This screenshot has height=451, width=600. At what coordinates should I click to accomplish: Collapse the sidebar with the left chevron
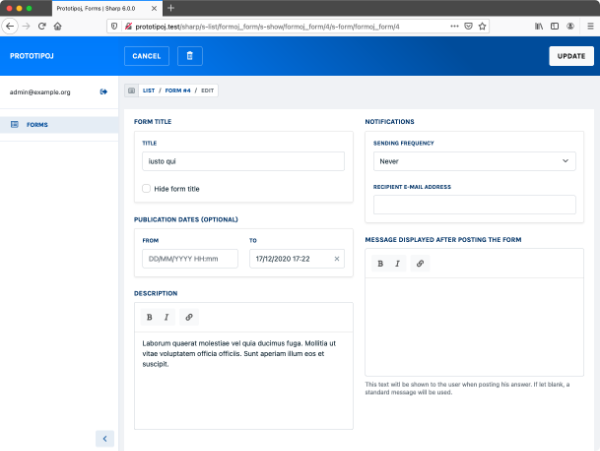click(x=105, y=439)
